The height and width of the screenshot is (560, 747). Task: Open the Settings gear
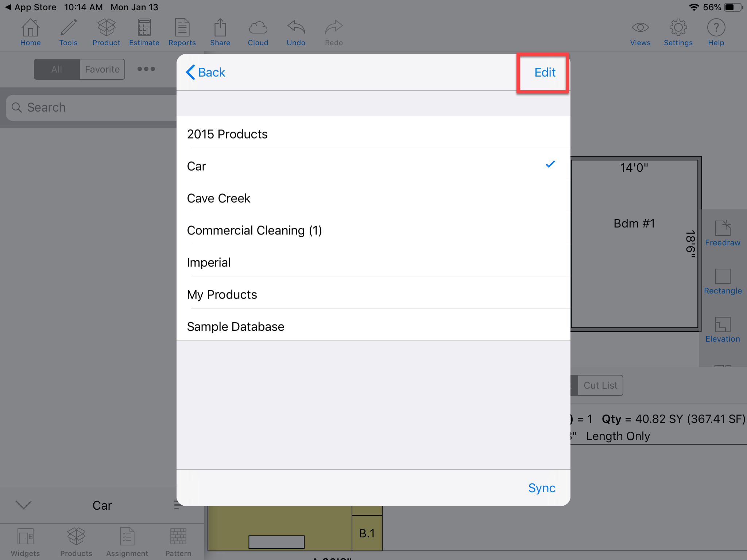[678, 32]
